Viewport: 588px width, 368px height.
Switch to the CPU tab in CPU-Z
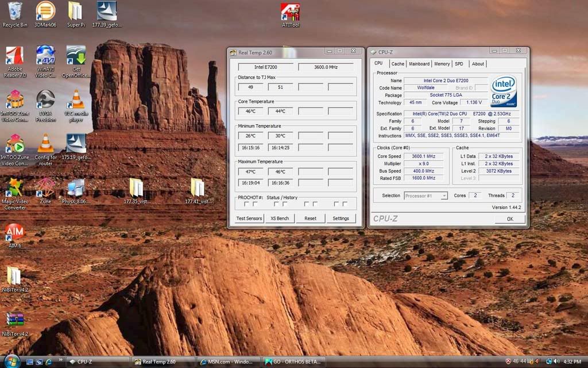378,63
